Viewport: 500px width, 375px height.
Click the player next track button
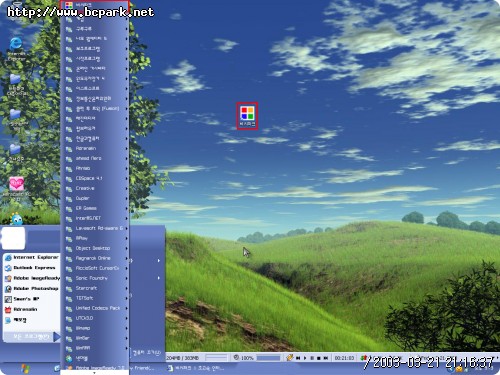(x=326, y=358)
